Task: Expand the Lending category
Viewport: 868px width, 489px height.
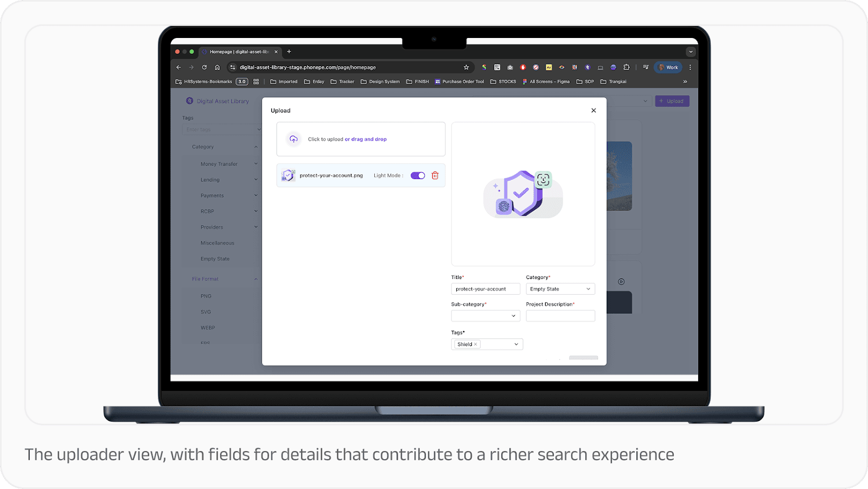Action: tap(256, 180)
